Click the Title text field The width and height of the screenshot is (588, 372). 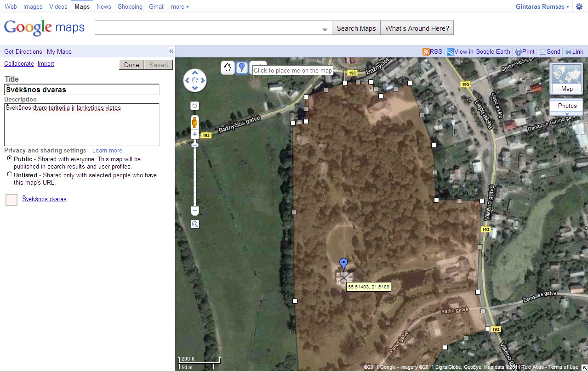(82, 90)
